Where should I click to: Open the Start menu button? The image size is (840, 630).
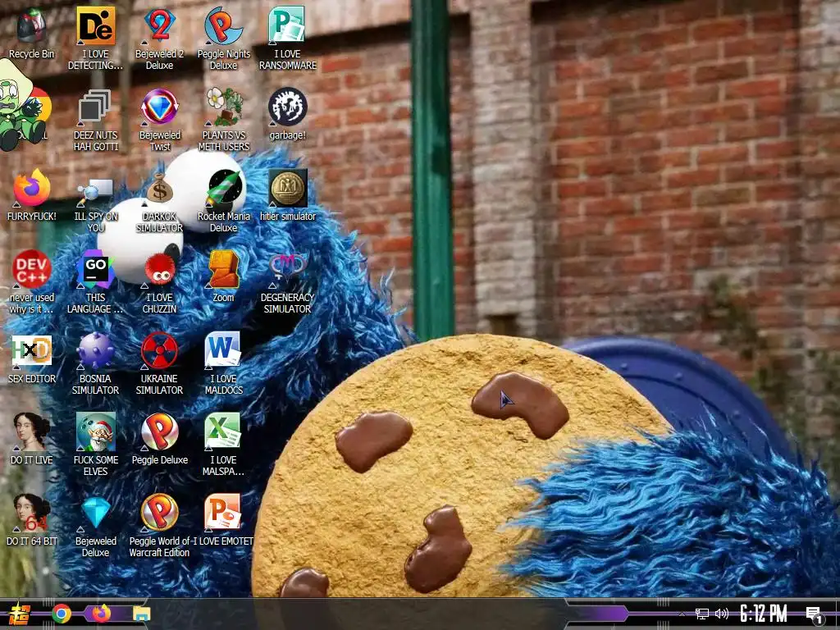click(x=20, y=614)
